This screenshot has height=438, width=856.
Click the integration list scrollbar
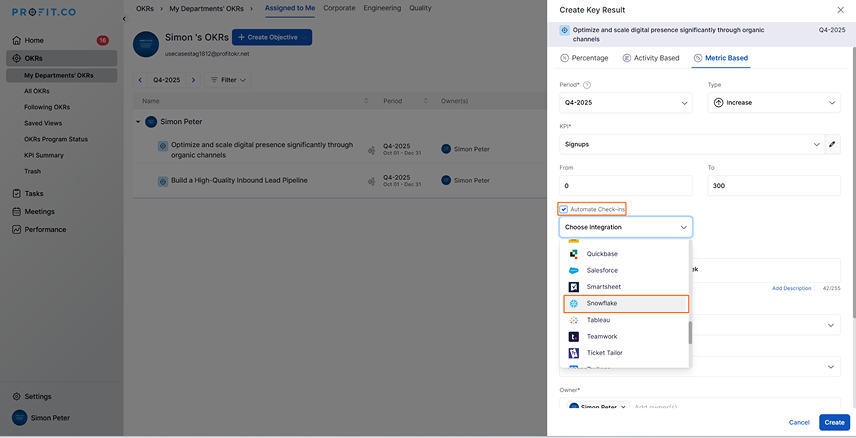[690, 333]
